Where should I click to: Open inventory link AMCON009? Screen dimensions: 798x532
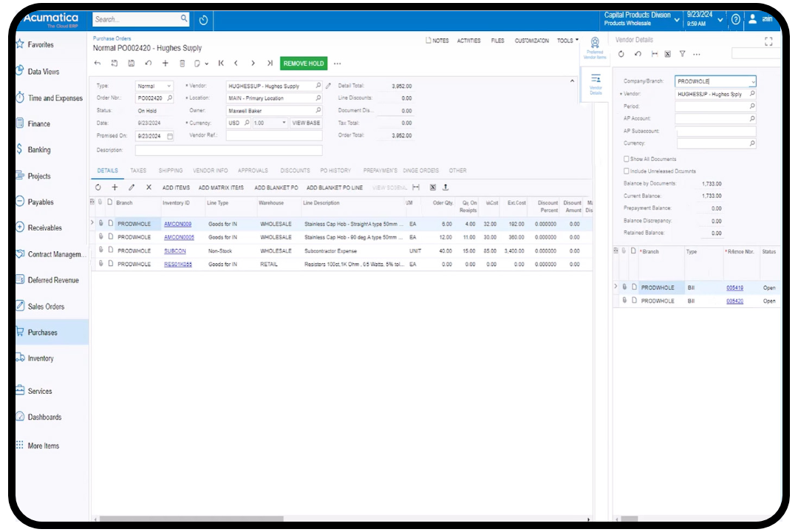click(x=177, y=224)
